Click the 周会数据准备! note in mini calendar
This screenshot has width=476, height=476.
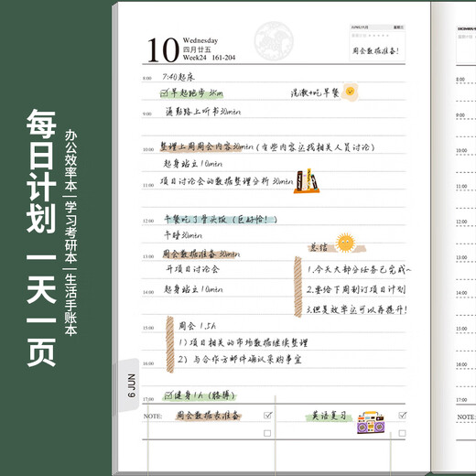375,50
